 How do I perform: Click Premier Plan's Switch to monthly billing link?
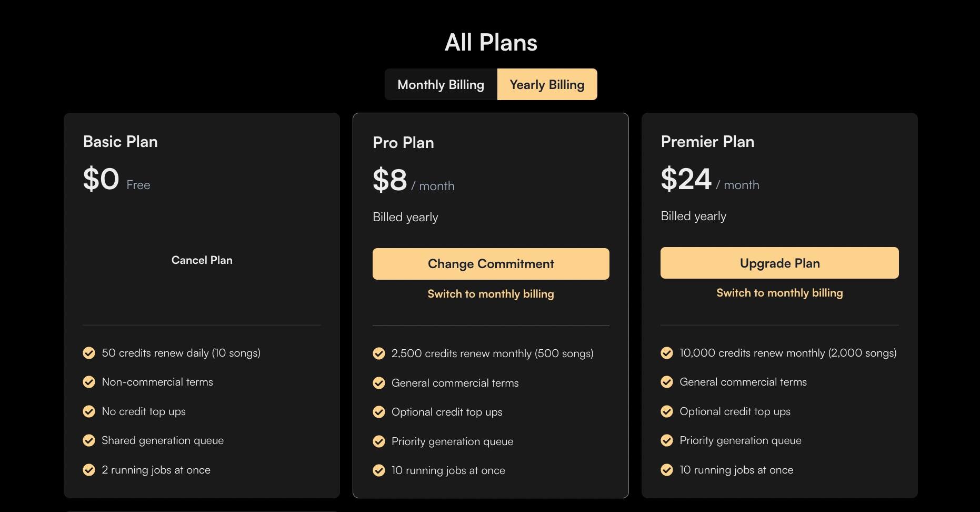tap(779, 293)
